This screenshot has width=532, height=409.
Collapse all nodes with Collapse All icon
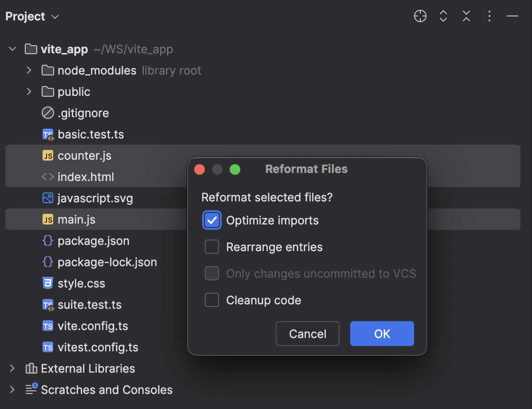click(466, 16)
